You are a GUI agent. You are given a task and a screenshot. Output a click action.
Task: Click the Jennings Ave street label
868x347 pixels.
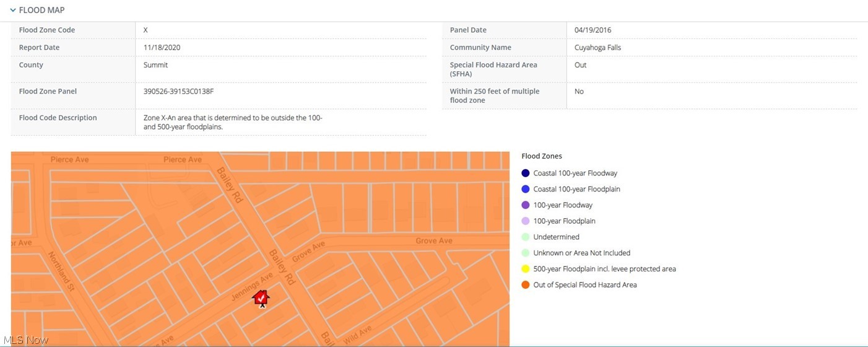(x=252, y=287)
